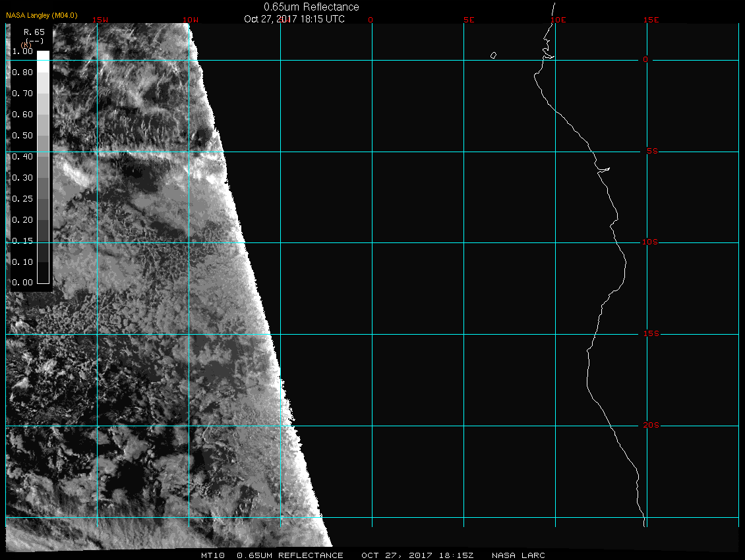Screen dimensions: 745x560
Task: Click the 0.25 reflectance scale value
Action: point(22,198)
